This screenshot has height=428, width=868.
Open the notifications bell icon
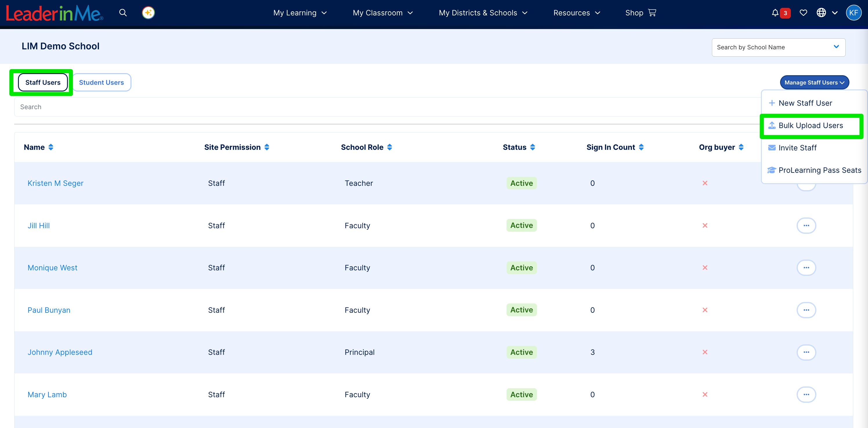pos(775,13)
